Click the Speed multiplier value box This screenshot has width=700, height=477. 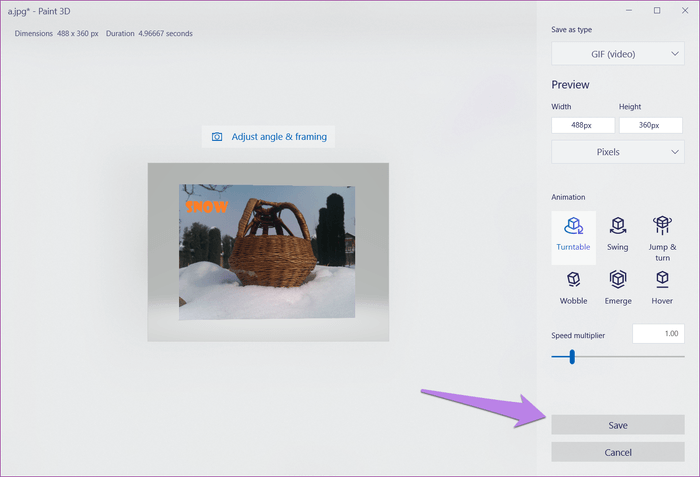pyautogui.click(x=658, y=334)
